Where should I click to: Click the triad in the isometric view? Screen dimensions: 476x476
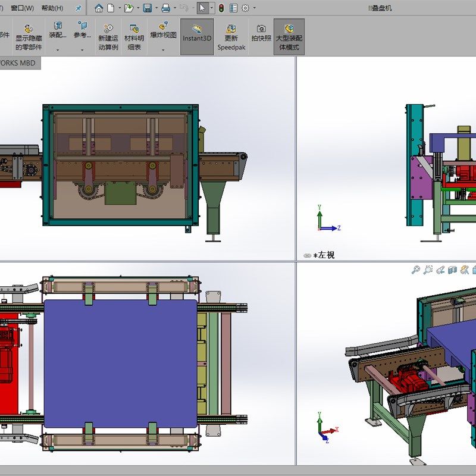point(327,427)
